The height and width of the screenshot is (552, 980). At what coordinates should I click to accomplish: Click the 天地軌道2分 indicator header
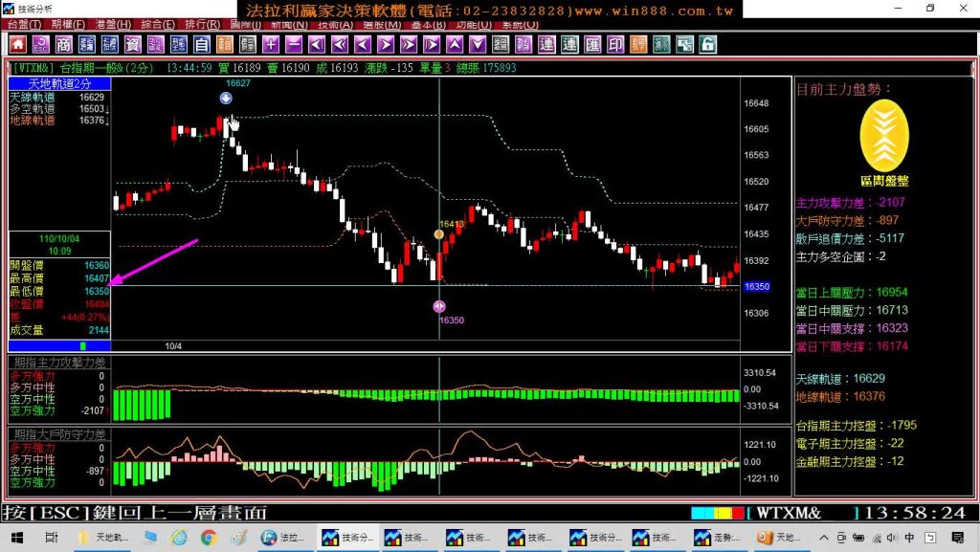click(60, 83)
